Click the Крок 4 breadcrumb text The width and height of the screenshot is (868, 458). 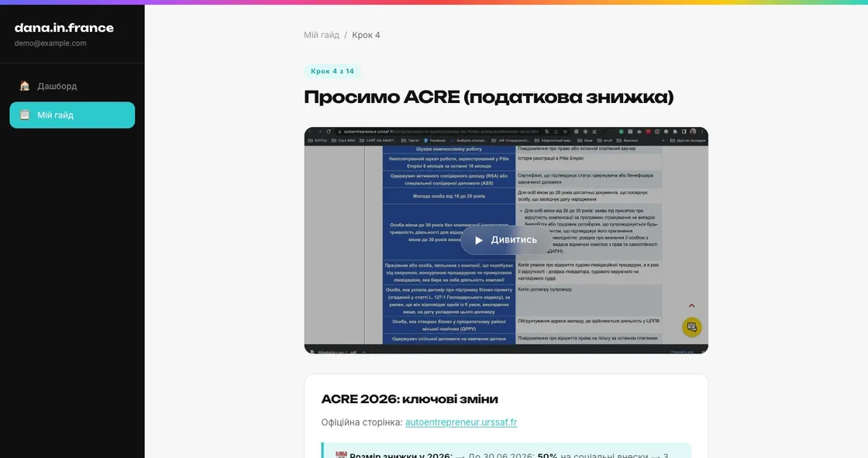pyautogui.click(x=366, y=35)
